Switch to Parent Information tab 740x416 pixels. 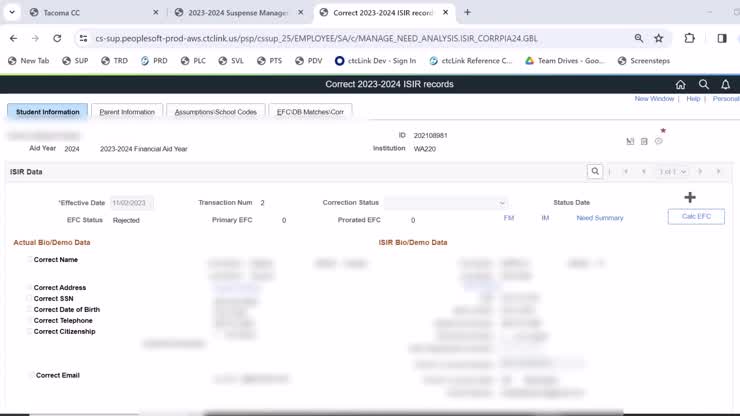[x=127, y=112]
